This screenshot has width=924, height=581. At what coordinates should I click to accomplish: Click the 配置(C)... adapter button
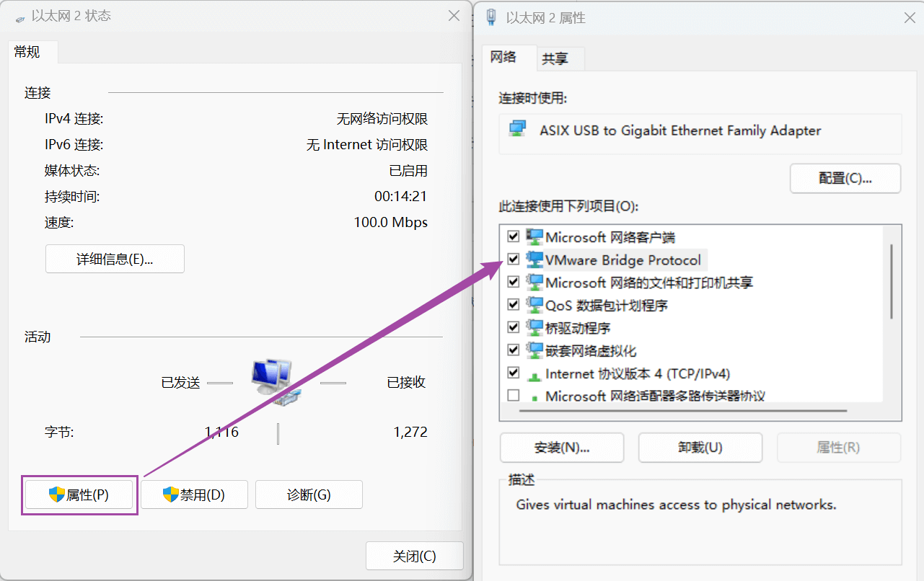(x=845, y=178)
